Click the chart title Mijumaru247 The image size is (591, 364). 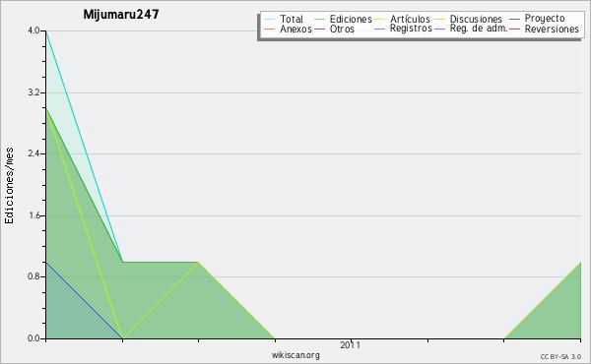point(121,15)
